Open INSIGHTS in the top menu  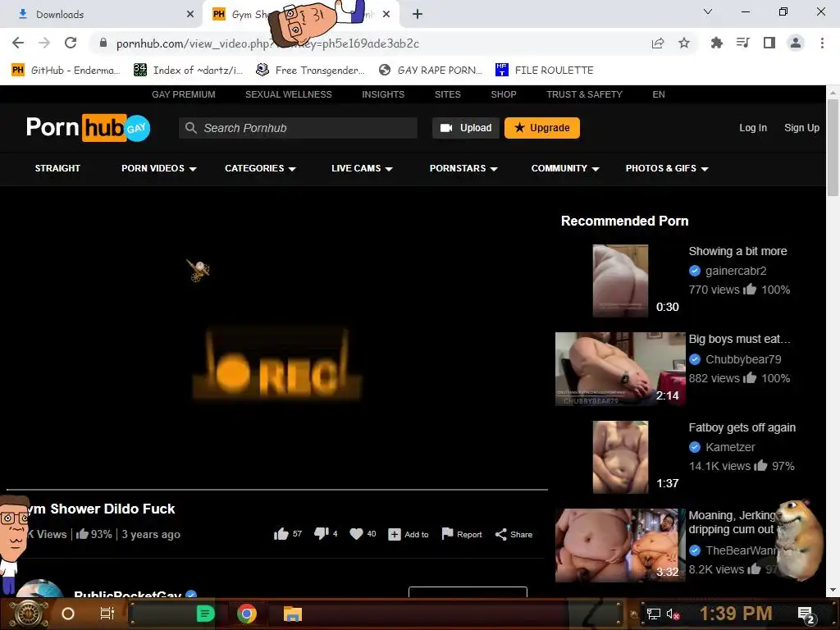[x=383, y=94]
